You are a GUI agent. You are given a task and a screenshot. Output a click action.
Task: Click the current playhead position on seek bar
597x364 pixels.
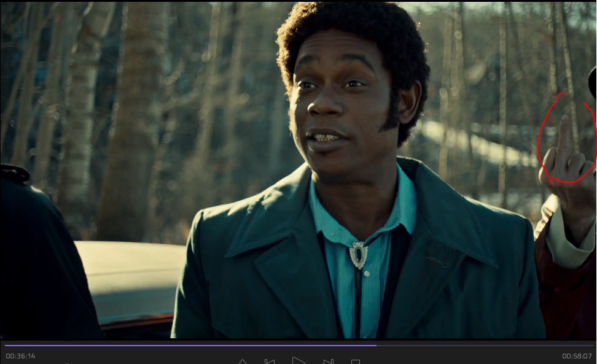point(376,346)
